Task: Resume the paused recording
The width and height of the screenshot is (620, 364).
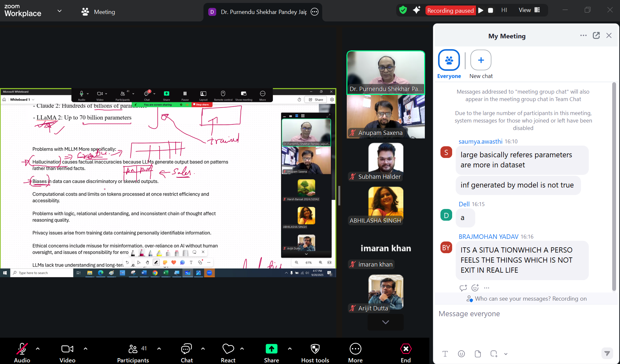Action: coord(480,10)
